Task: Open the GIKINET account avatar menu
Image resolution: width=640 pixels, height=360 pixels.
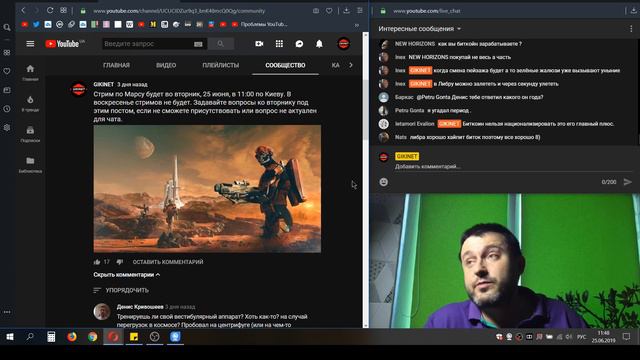Action: coord(344,44)
